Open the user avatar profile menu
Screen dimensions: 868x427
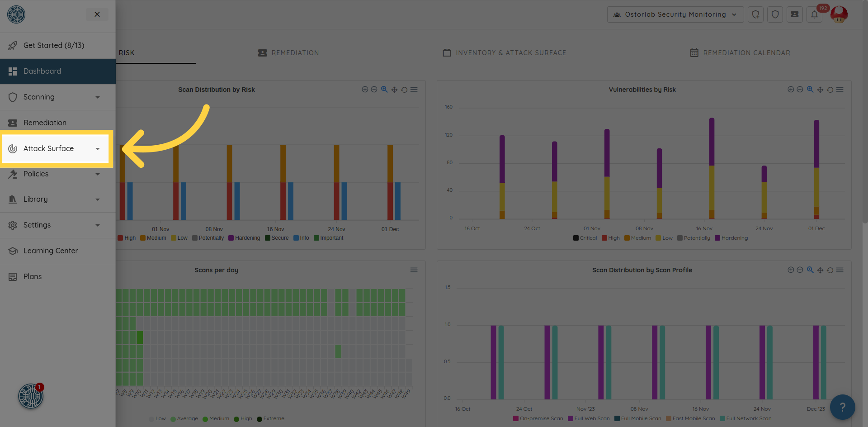[x=839, y=14]
